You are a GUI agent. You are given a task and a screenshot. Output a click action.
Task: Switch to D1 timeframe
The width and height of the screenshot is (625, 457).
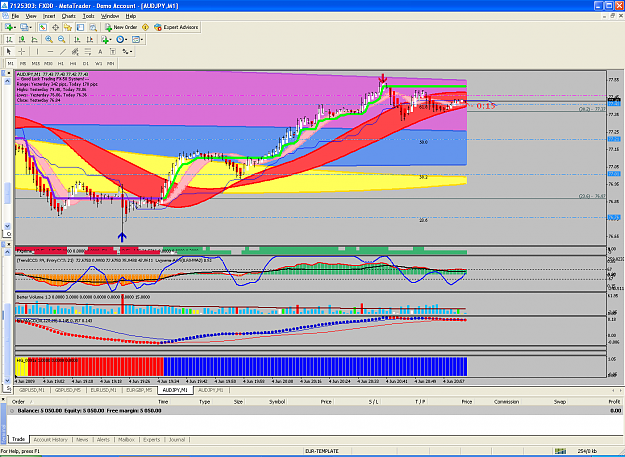click(85, 63)
